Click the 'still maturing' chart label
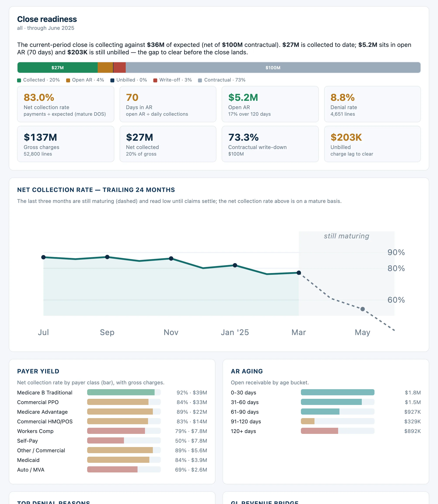The image size is (438, 504). pos(346,236)
